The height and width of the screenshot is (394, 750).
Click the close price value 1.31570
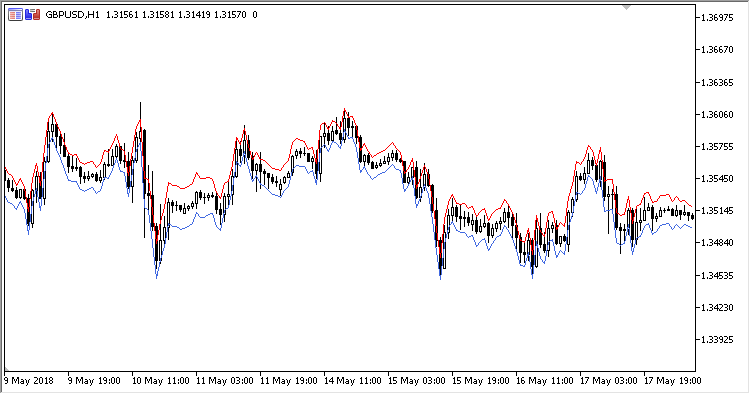[230, 15]
